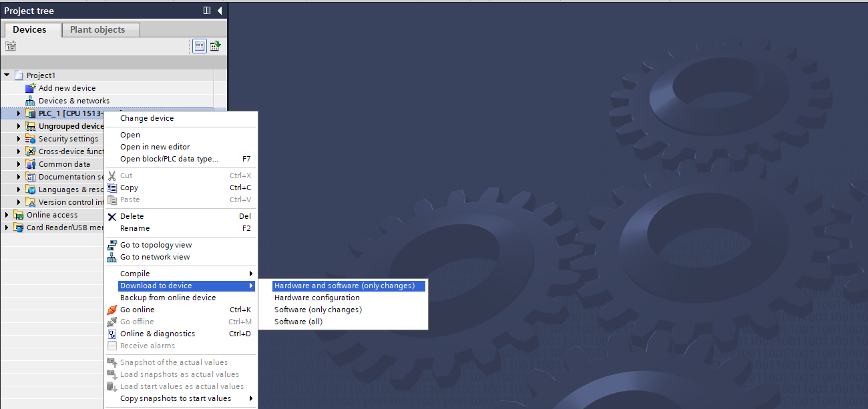
Task: Click the Delete X icon in the context menu
Action: (112, 216)
